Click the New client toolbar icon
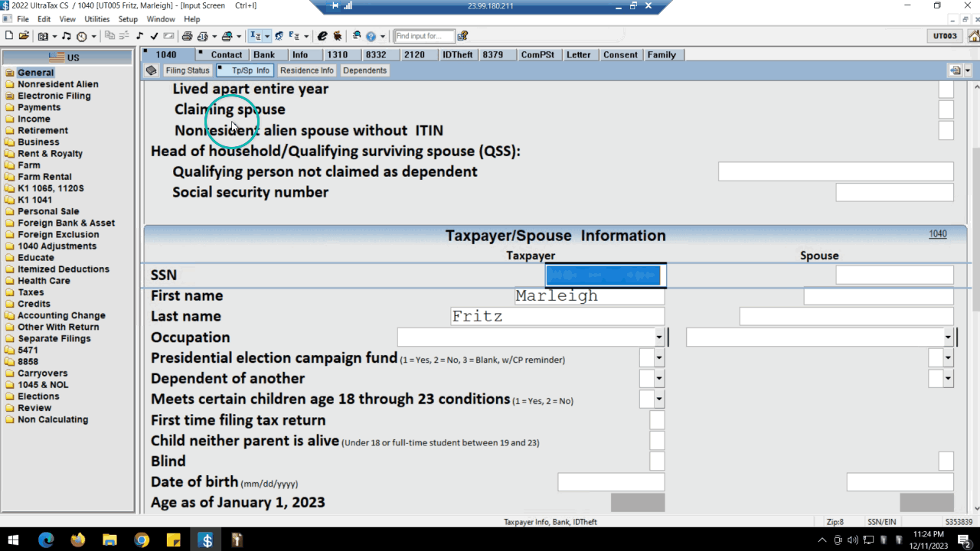The width and height of the screenshot is (980, 551). [x=8, y=36]
